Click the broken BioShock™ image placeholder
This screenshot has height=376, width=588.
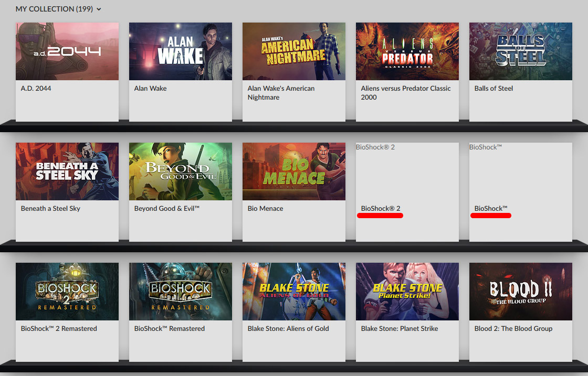click(x=520, y=171)
